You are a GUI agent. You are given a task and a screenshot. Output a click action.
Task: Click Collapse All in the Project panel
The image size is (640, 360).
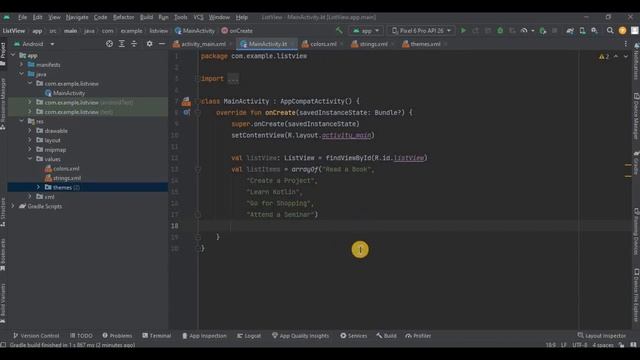(x=134, y=44)
